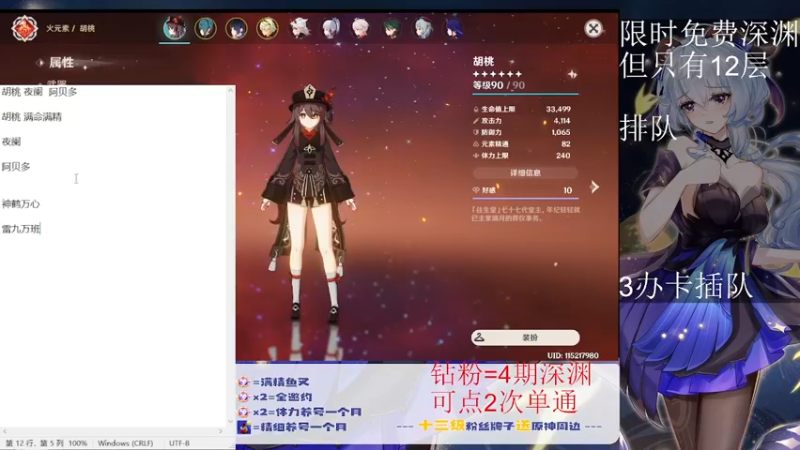800x450 pixels.
Task: Open the 属性 attributes menu entry
Action: point(61,63)
